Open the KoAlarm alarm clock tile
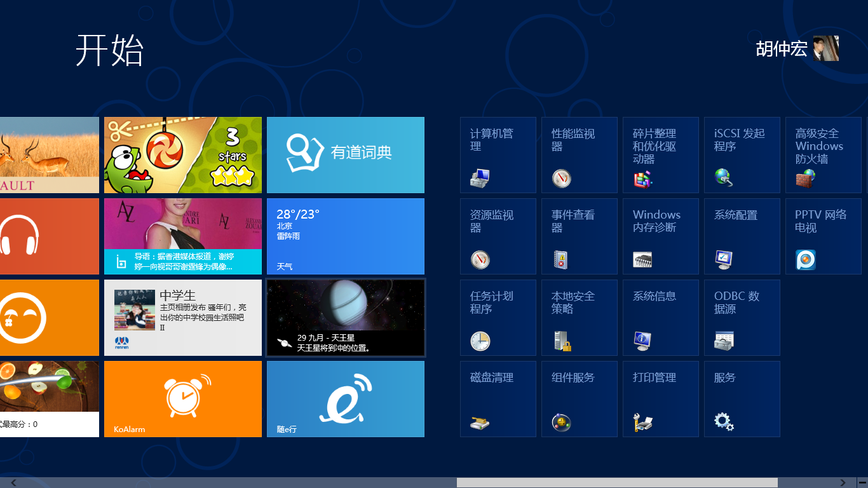 point(183,399)
